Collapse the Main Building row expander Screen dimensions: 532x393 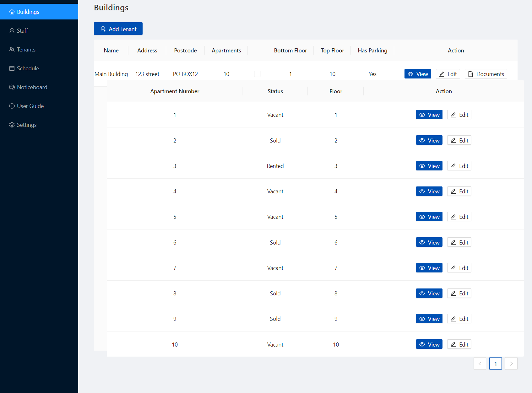pyautogui.click(x=257, y=74)
